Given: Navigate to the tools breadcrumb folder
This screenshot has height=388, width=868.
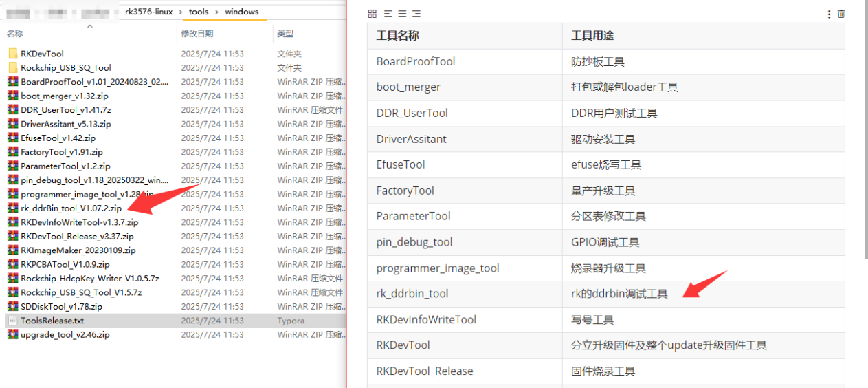Looking at the screenshot, I should click(199, 12).
